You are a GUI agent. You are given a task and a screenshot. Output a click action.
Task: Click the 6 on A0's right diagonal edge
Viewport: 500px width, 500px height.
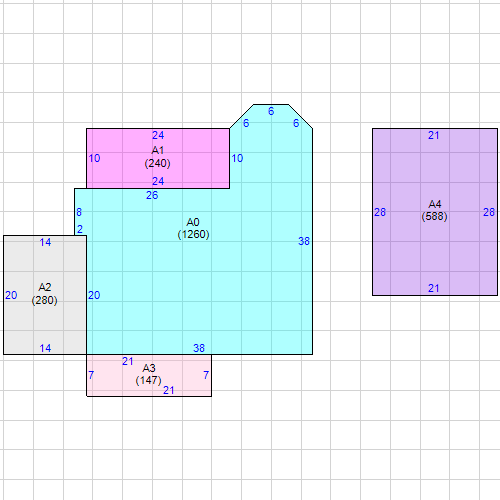tap(296, 123)
